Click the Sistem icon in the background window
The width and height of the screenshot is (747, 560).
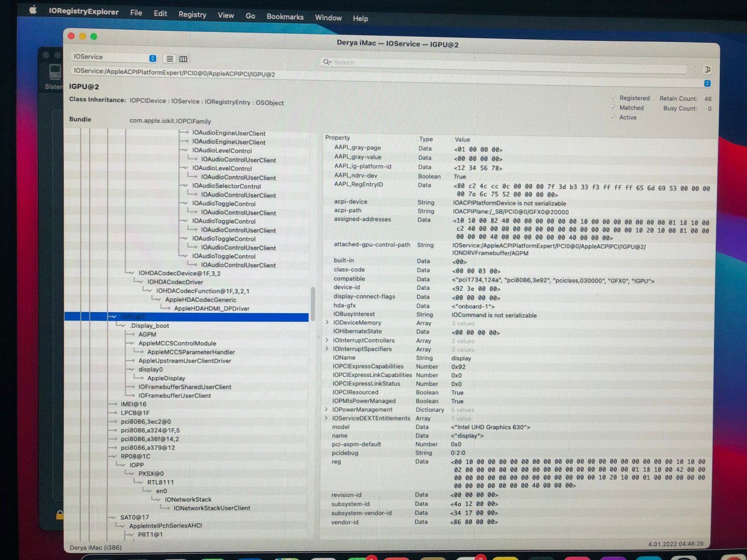coord(54,76)
